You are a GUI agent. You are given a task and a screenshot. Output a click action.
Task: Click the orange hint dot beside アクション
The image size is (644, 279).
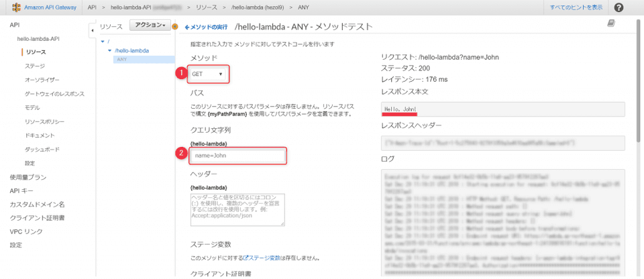175,26
